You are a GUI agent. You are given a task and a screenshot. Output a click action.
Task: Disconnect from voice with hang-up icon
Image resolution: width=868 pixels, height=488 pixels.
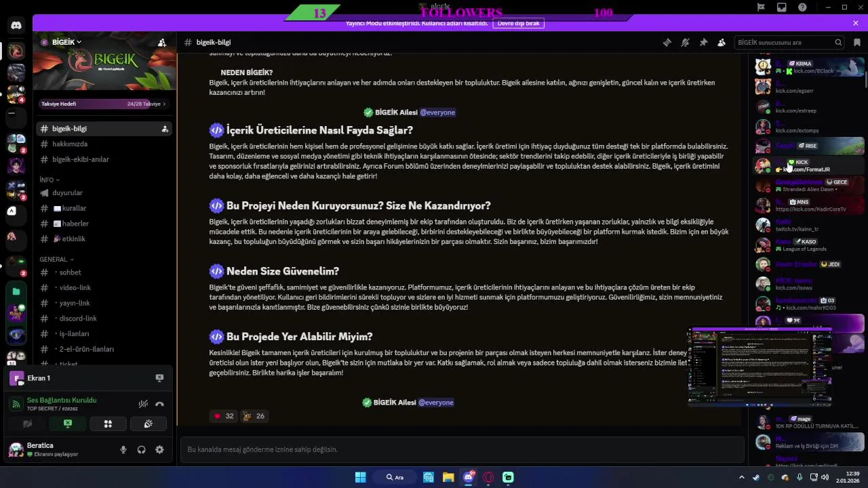(159, 404)
